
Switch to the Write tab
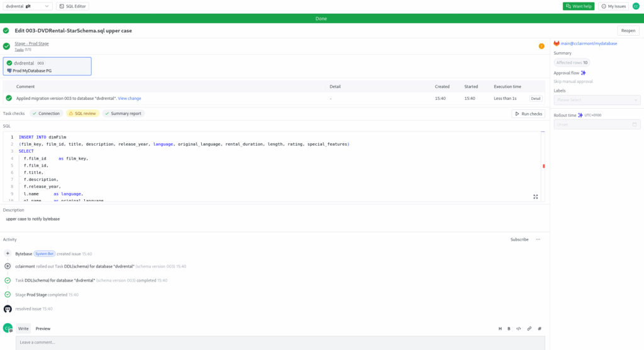coord(23,329)
